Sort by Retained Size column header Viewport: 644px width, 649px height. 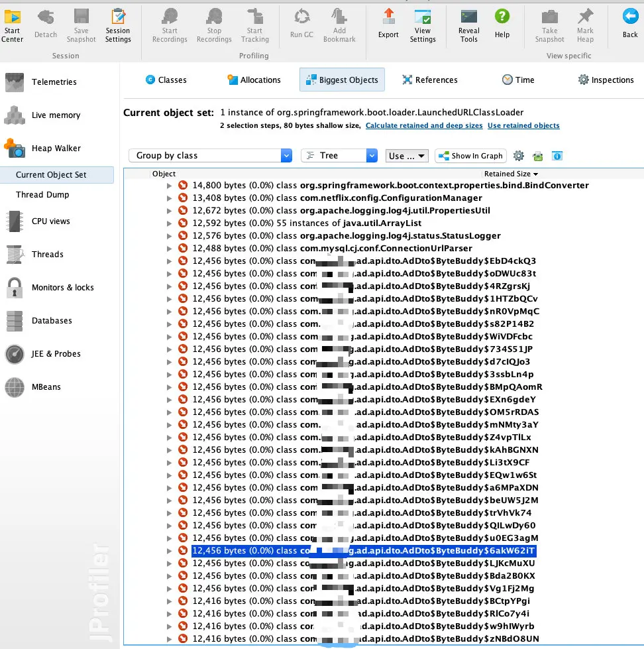511,174
